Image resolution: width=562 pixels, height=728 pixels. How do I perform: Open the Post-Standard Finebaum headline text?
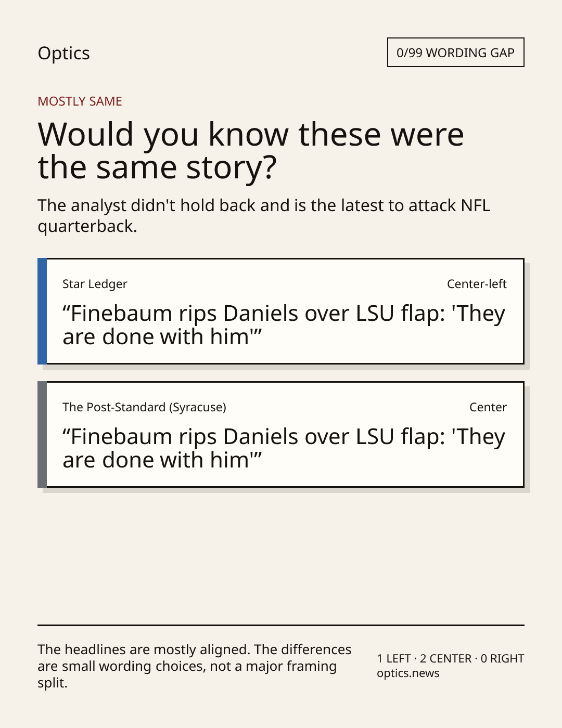point(284,448)
